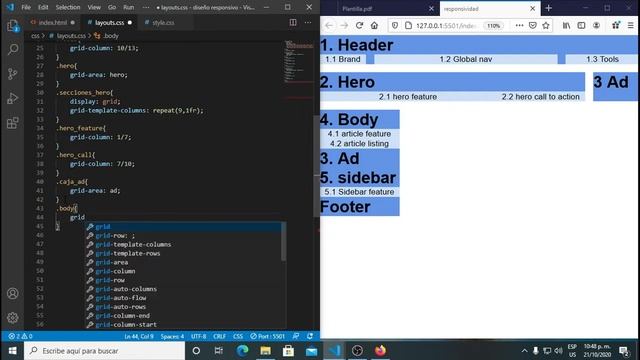Screen dimensions: 640x360
Task: Open the Edit menu
Action: (x=43, y=7)
